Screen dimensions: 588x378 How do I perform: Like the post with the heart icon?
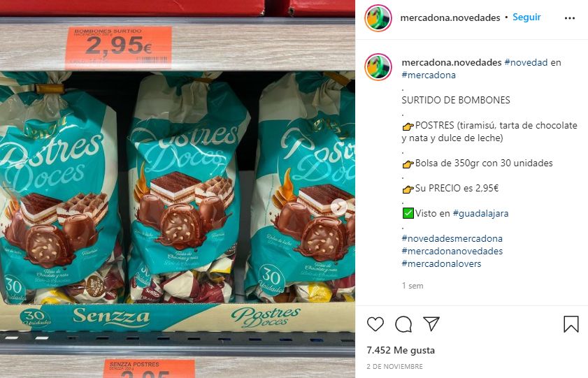tap(375, 324)
